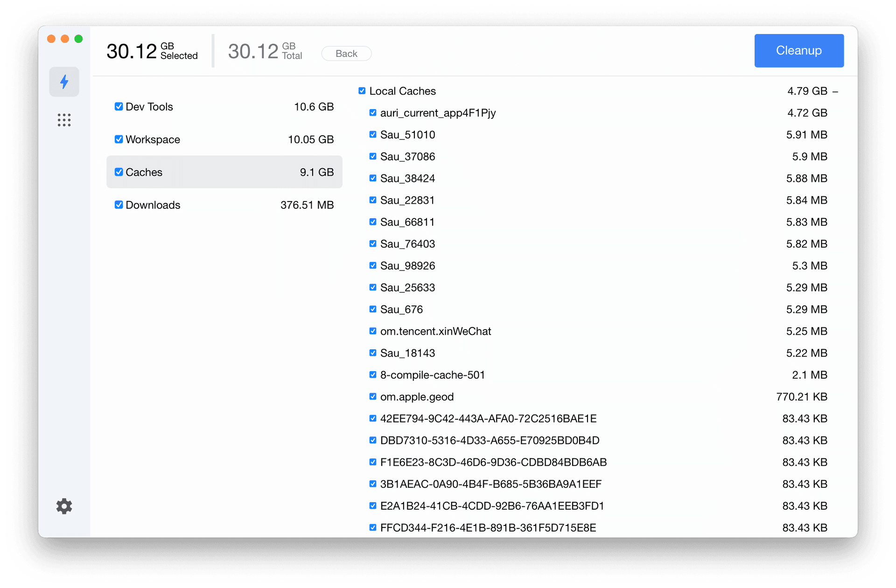The height and width of the screenshot is (588, 896).
Task: Open the lightning bolt cleanup view
Action: click(x=64, y=82)
